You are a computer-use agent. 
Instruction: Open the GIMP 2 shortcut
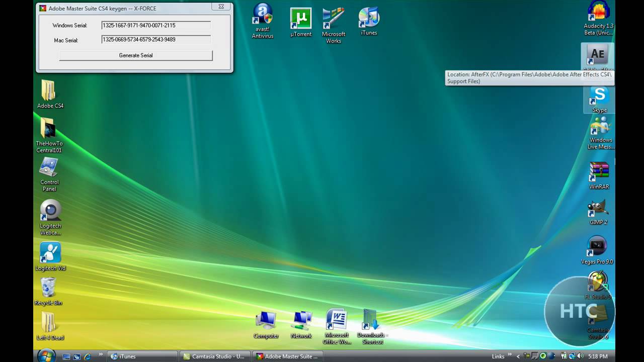coord(598,211)
